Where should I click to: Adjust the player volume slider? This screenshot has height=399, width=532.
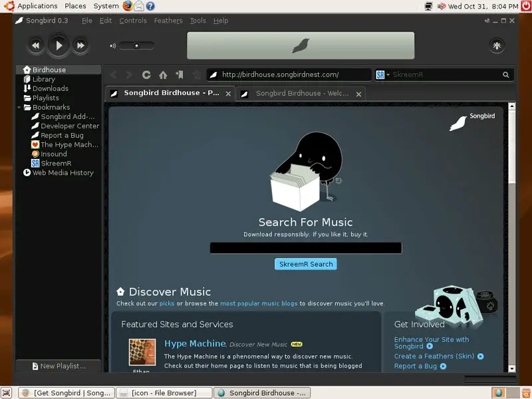[x=137, y=45]
